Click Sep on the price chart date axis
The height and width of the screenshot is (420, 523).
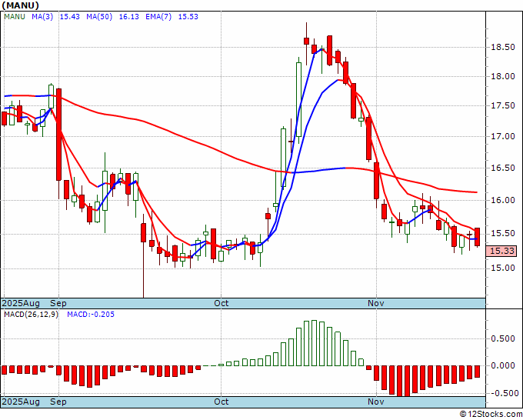pyautogui.click(x=58, y=303)
